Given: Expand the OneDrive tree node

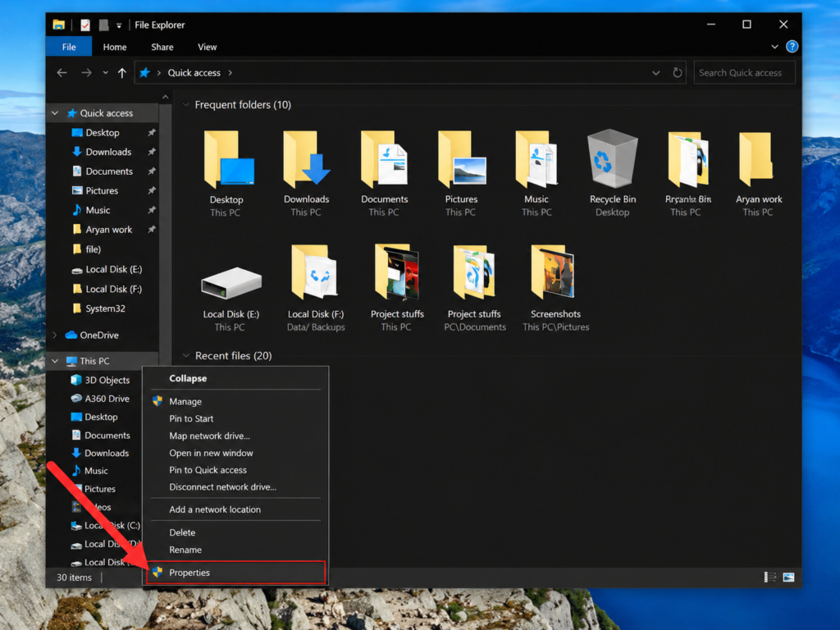Looking at the screenshot, I should pyautogui.click(x=55, y=335).
